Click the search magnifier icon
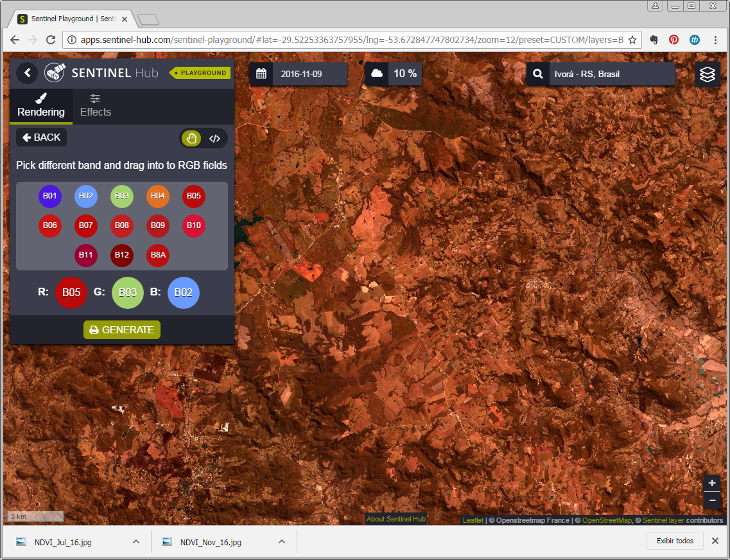Screen dimensions: 730x560 [x=537, y=74]
